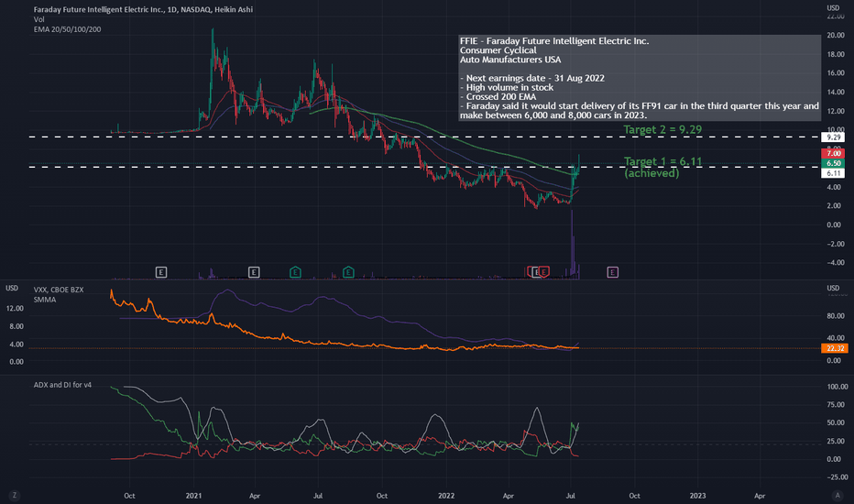Click the green earnings marker after Jul 2021
The width and height of the screenshot is (854, 504).
pyautogui.click(x=348, y=272)
